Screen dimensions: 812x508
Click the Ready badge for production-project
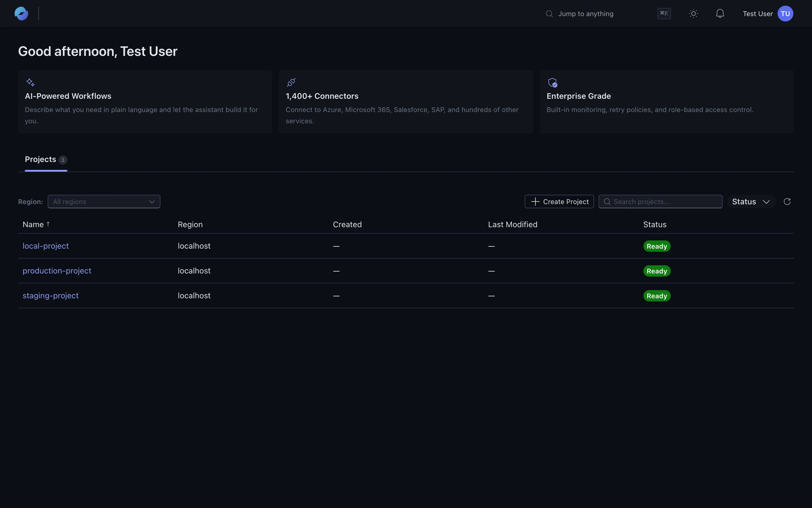tap(657, 271)
